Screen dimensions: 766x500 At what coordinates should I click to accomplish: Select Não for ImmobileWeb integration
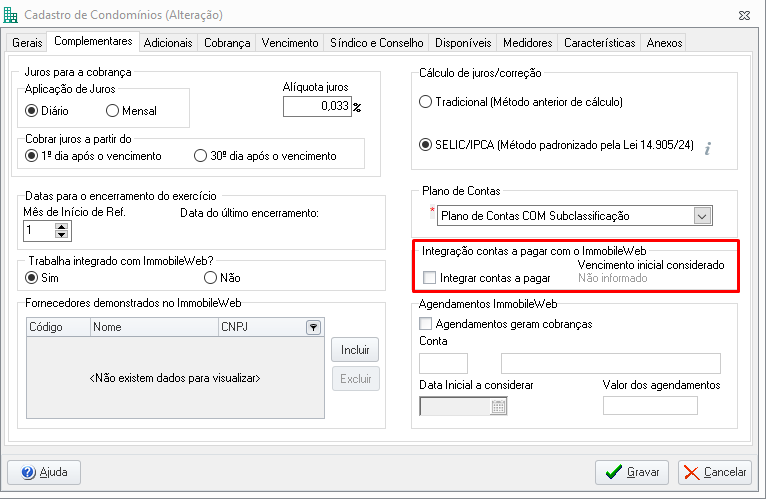(210, 278)
